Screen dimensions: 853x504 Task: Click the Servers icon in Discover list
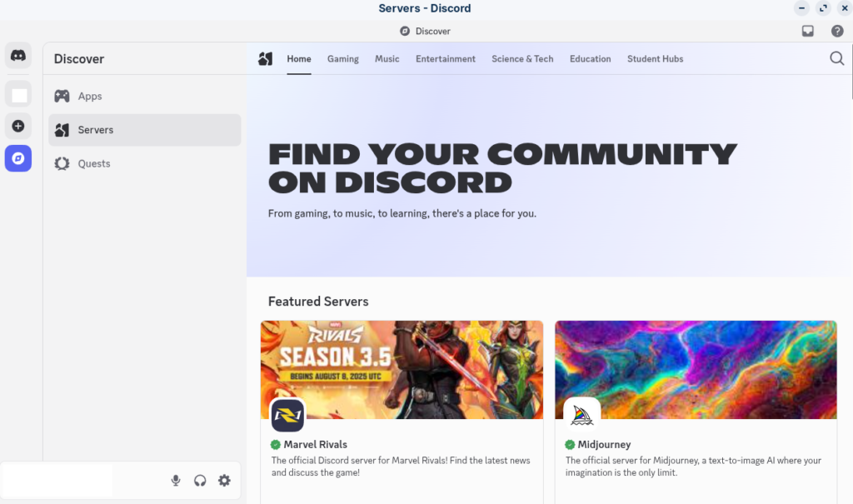click(62, 130)
